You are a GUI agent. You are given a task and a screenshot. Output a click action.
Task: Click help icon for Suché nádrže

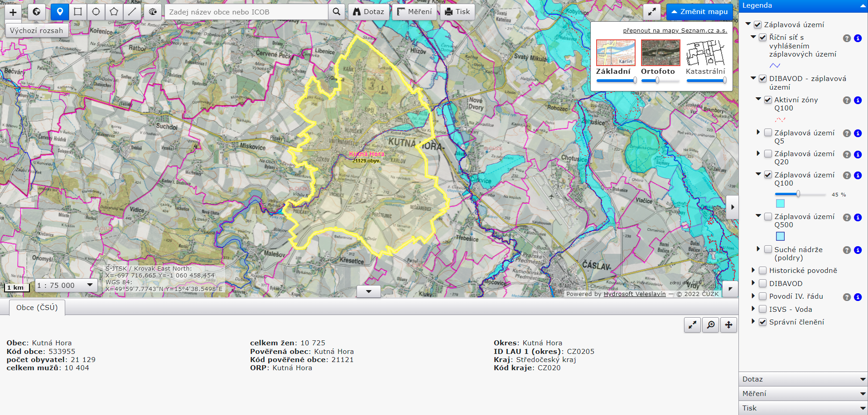coord(847,250)
